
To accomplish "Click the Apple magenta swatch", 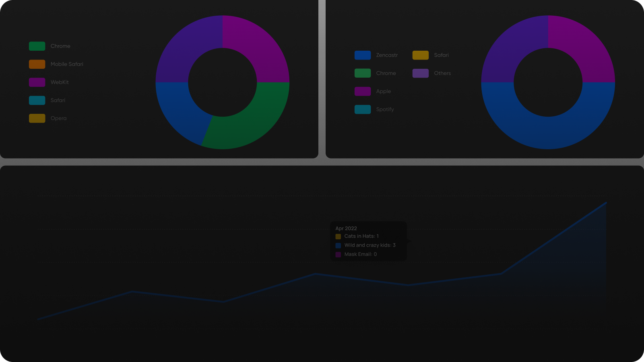I will 363,91.
